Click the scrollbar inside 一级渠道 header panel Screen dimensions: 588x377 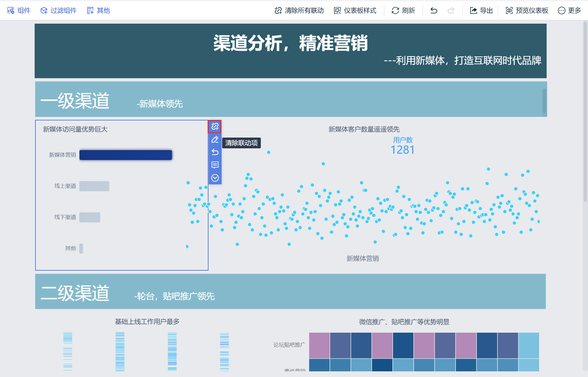[544, 101]
